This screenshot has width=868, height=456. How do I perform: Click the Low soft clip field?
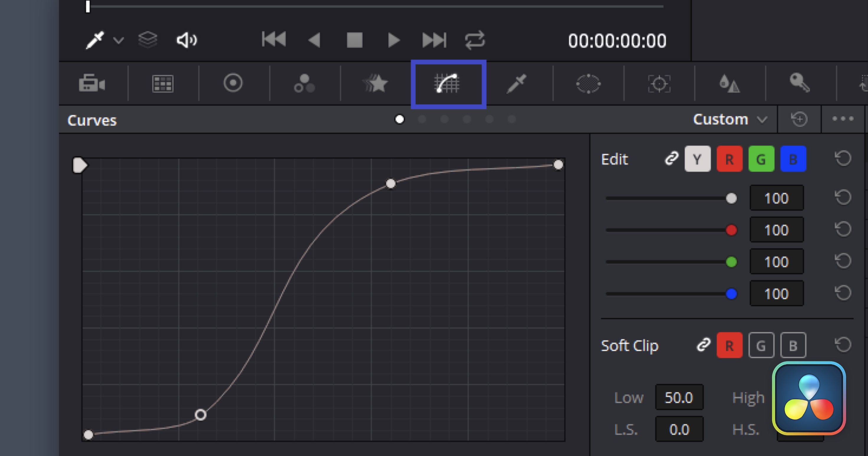tap(679, 397)
